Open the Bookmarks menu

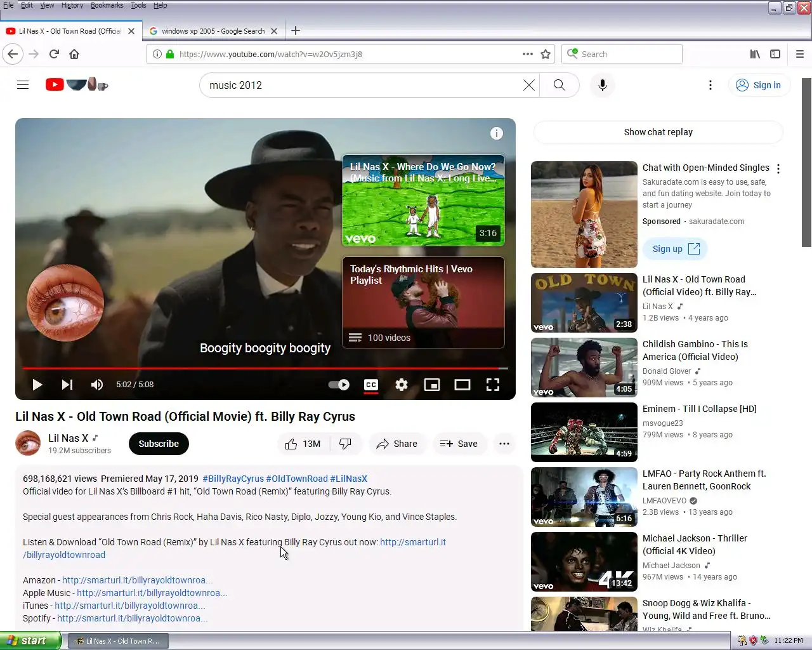pos(107,5)
